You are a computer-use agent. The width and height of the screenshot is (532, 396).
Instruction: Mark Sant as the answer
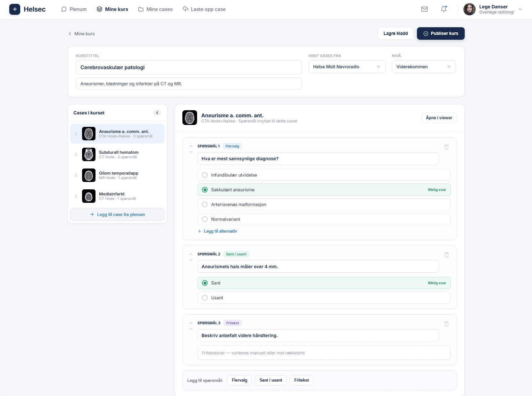[x=324, y=283]
